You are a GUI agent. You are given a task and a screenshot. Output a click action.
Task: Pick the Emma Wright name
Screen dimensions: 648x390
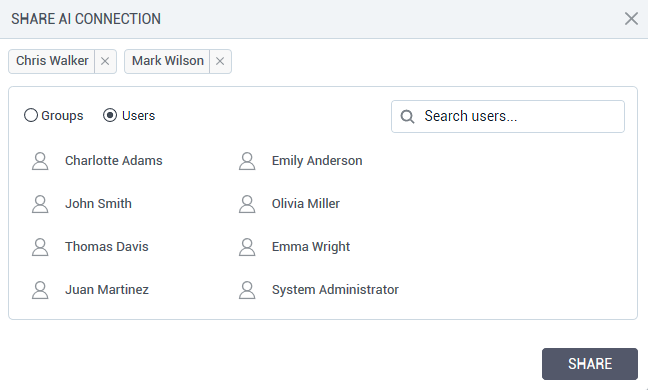pos(311,247)
